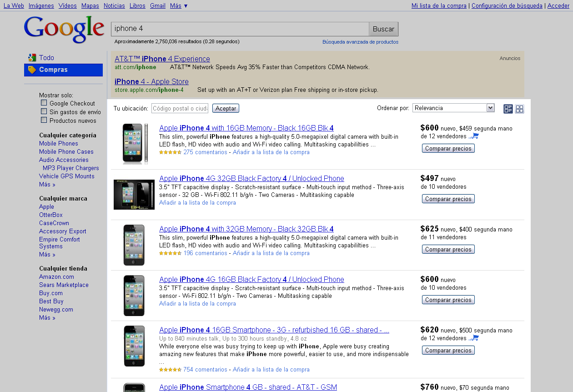Open Libros in top navigation

[137, 5]
